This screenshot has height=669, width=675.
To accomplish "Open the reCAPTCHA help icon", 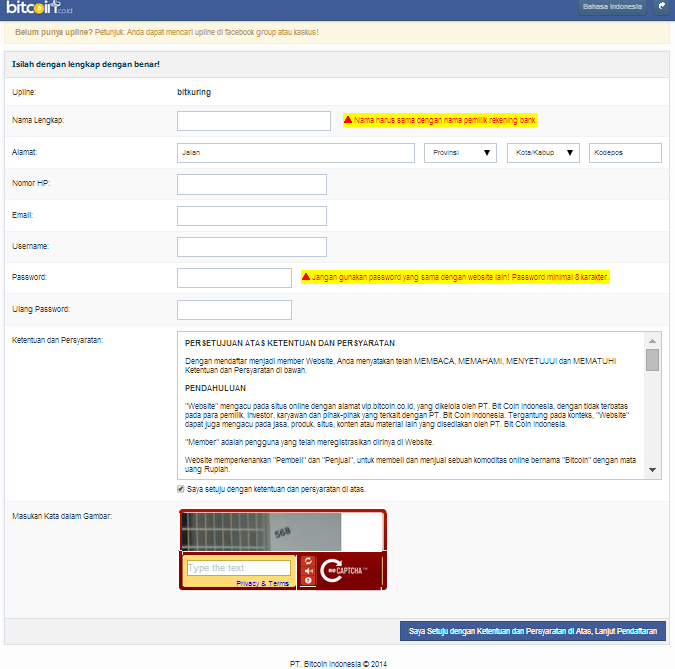I will tap(308, 580).
